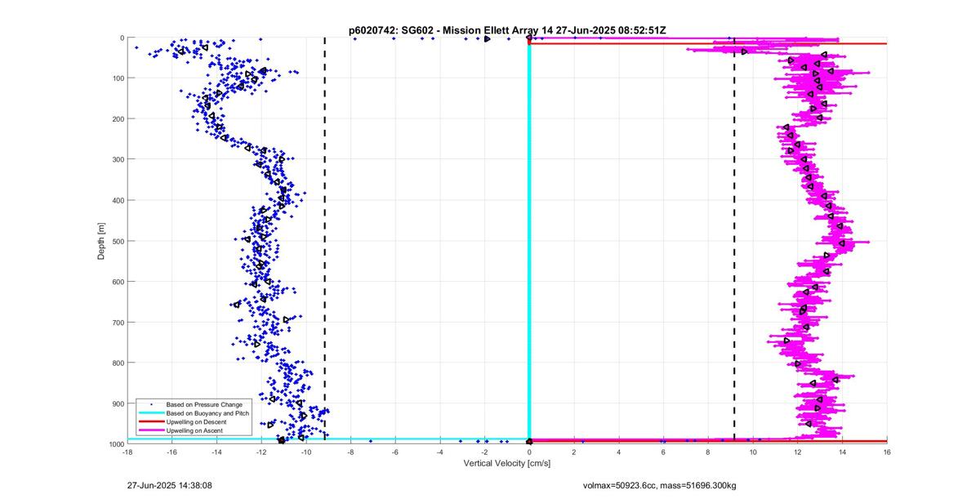This screenshot has width=980, height=499.
Task: Click x-axis tick label 2
Action: click(574, 452)
